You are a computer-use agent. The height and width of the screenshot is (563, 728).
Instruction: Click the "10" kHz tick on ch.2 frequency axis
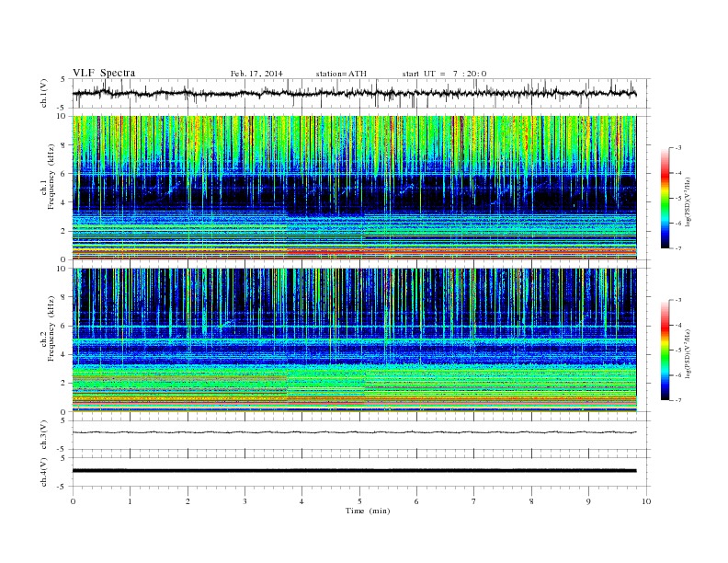(x=63, y=269)
